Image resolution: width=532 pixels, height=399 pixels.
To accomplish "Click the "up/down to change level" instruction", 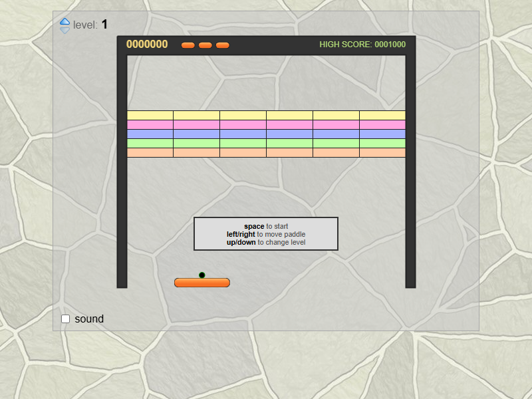I will 266,242.
